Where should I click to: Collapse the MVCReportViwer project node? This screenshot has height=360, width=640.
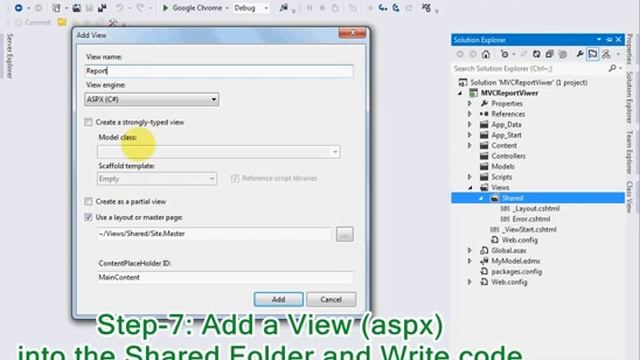pyautogui.click(x=460, y=93)
